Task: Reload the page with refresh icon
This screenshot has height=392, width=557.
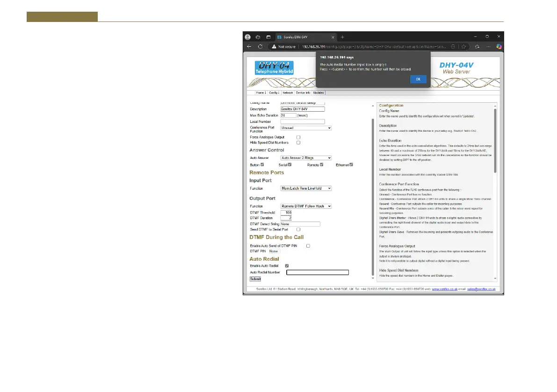Action: pos(260,47)
